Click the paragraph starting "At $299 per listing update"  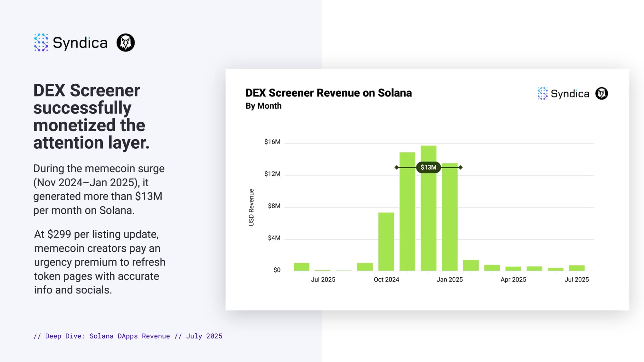pyautogui.click(x=99, y=262)
